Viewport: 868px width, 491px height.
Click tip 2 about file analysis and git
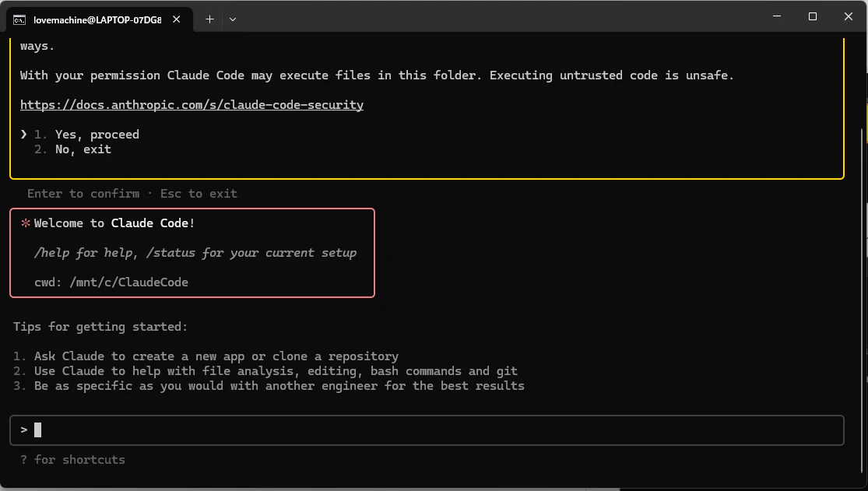(x=265, y=371)
